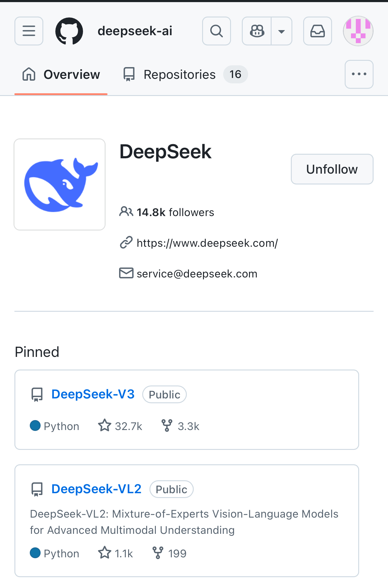Open the DeepSeek-V3 repository link
The image size is (388, 588).
[93, 394]
